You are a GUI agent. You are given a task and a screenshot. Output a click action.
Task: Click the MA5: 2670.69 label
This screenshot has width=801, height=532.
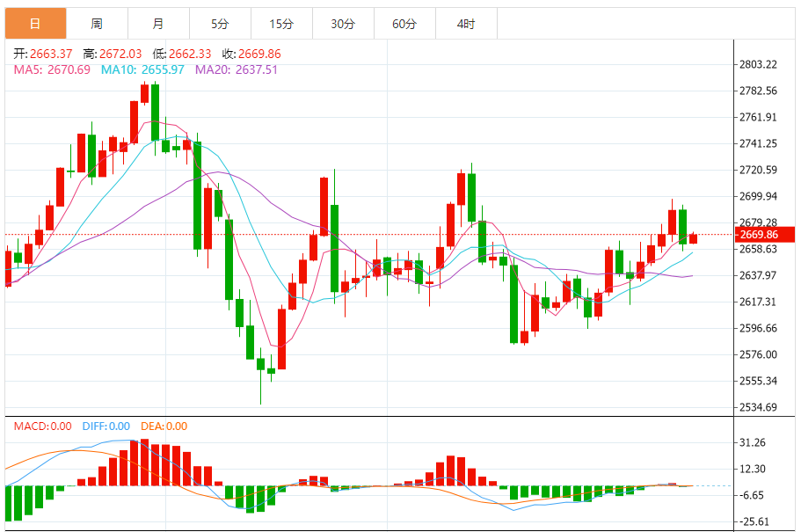click(x=52, y=69)
